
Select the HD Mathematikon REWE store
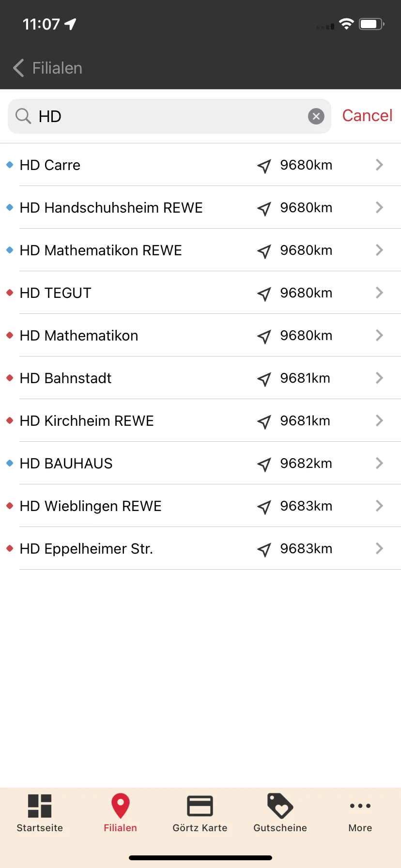(200, 250)
